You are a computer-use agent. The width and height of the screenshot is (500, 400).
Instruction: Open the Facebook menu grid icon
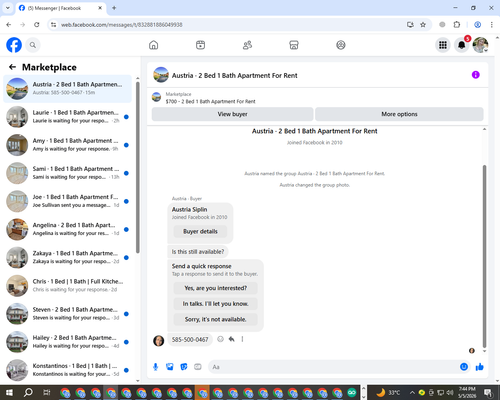(x=443, y=45)
